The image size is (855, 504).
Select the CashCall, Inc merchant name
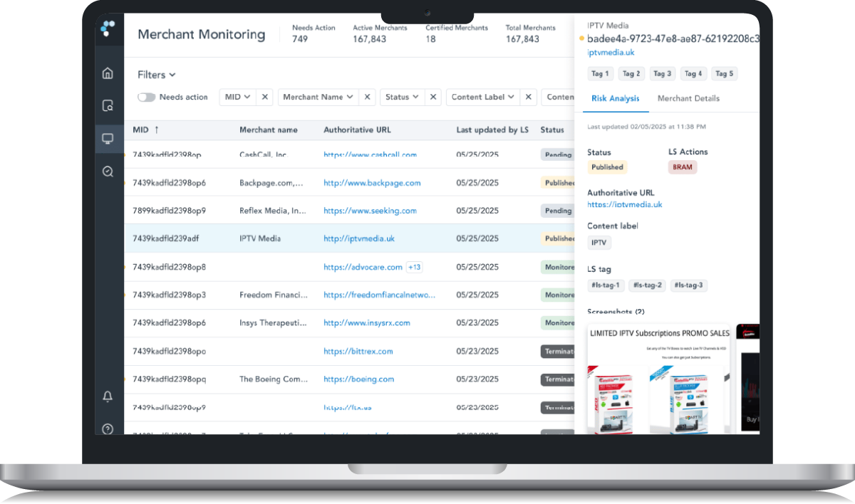(263, 154)
